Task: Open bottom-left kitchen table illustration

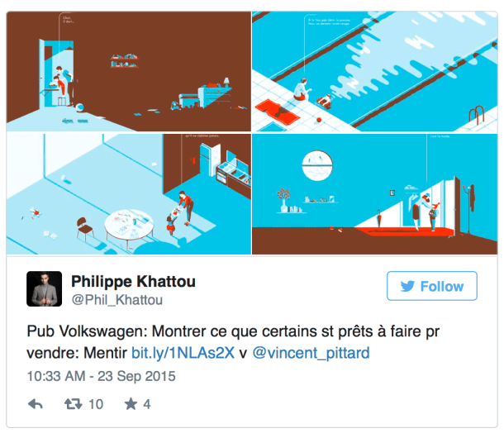Action: 129,194
